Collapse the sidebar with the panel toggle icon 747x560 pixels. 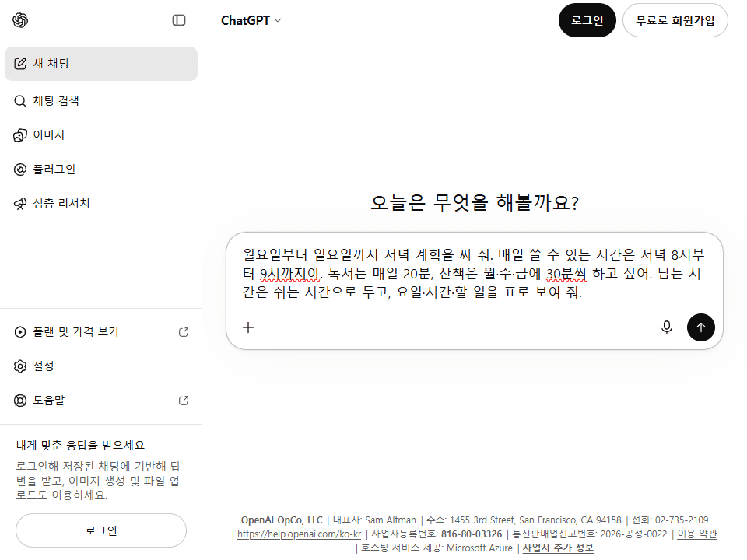[179, 20]
